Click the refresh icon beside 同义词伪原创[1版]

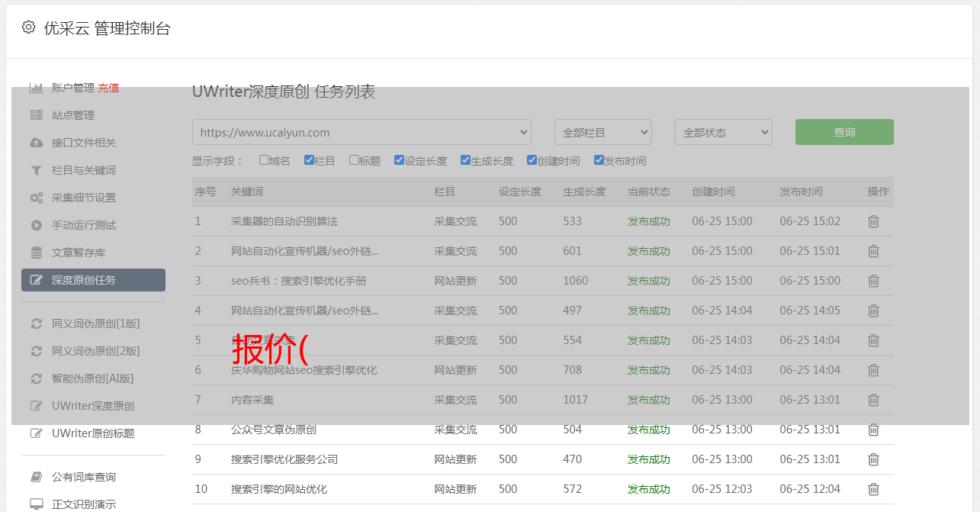point(36,324)
